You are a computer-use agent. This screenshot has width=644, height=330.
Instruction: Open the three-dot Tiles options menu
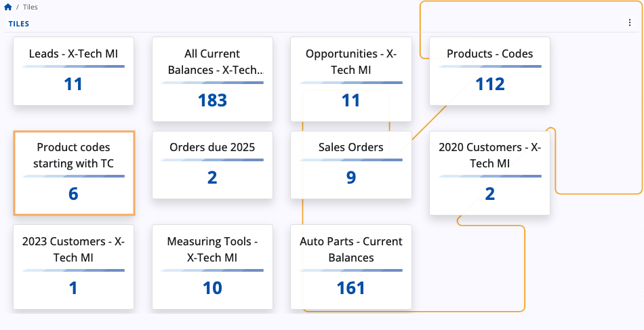click(630, 23)
